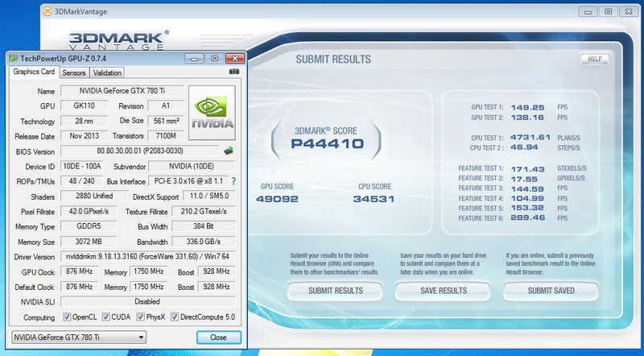
Task: Click the GPU-Z title bar app icon
Action: click(x=14, y=59)
